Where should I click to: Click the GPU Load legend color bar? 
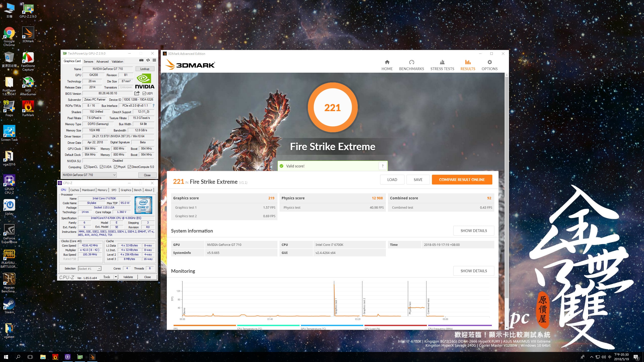point(395,326)
